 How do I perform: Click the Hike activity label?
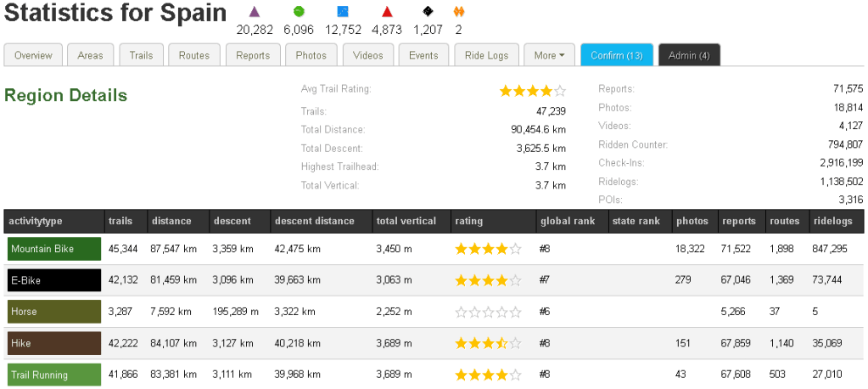54,343
